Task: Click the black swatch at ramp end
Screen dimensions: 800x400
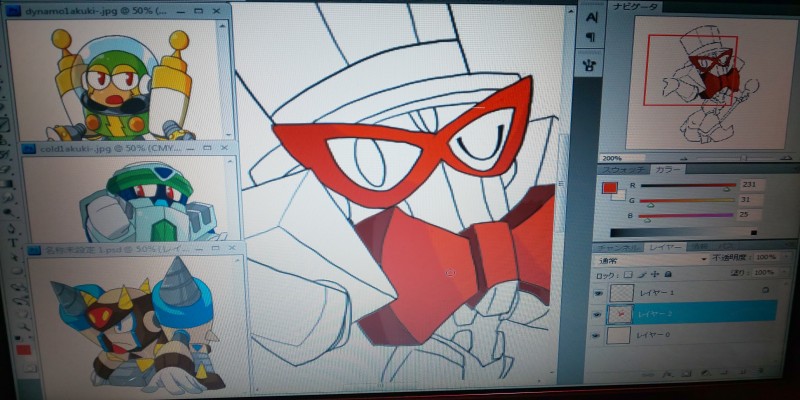Action: click(754, 233)
